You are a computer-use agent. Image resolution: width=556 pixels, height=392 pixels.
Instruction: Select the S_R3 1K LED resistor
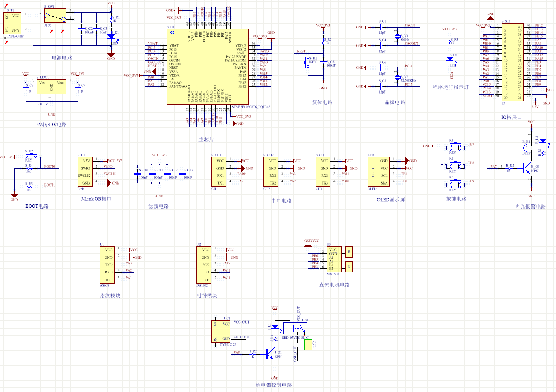click(450, 41)
